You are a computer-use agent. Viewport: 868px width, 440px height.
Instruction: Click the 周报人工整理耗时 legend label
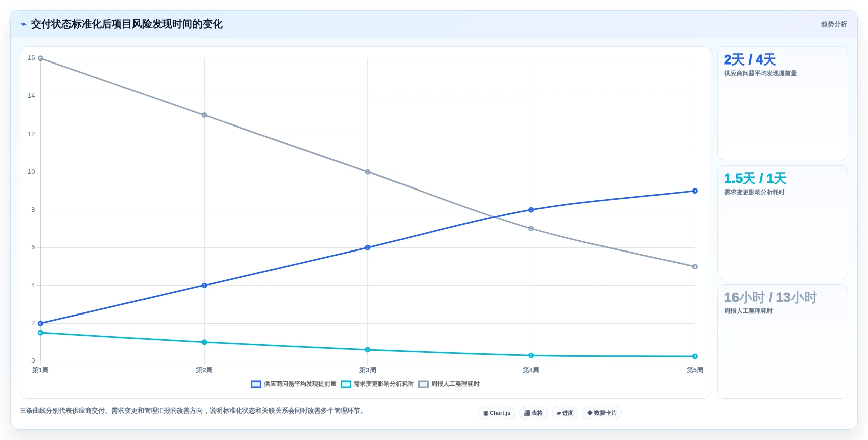click(455, 384)
